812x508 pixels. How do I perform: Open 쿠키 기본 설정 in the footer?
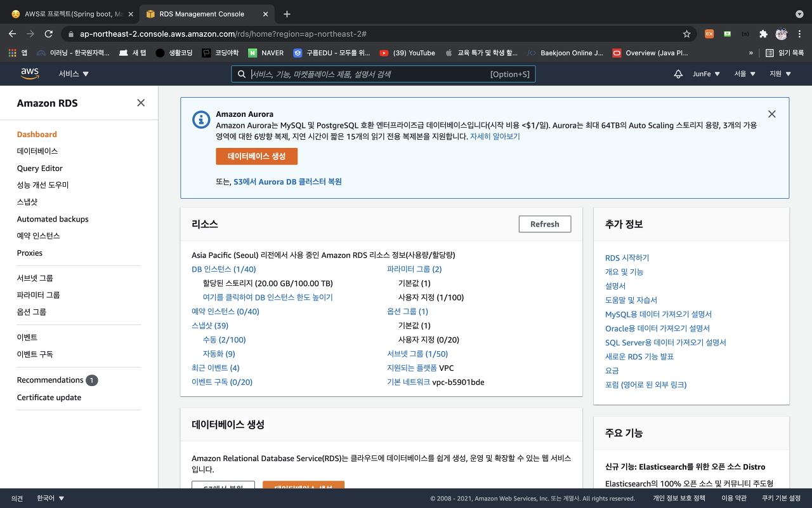(x=781, y=498)
